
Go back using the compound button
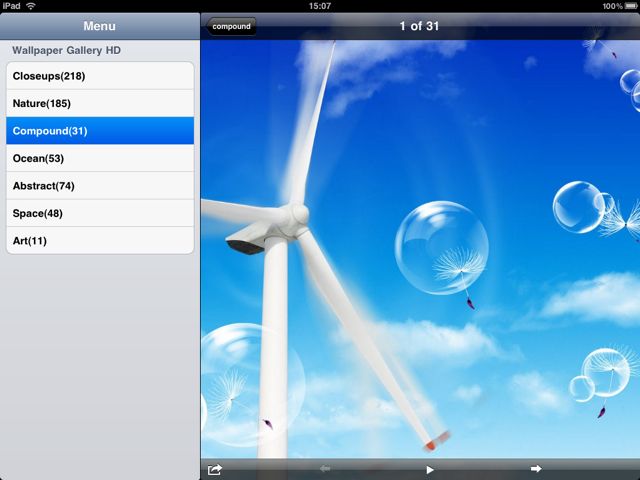point(231,27)
